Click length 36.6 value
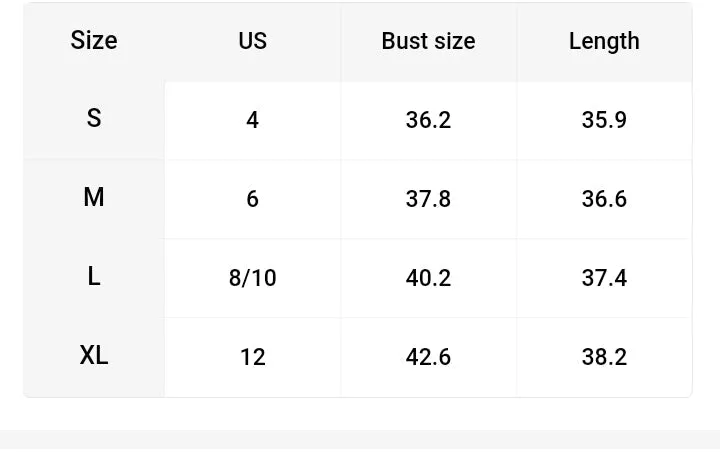The image size is (720, 452). click(604, 199)
